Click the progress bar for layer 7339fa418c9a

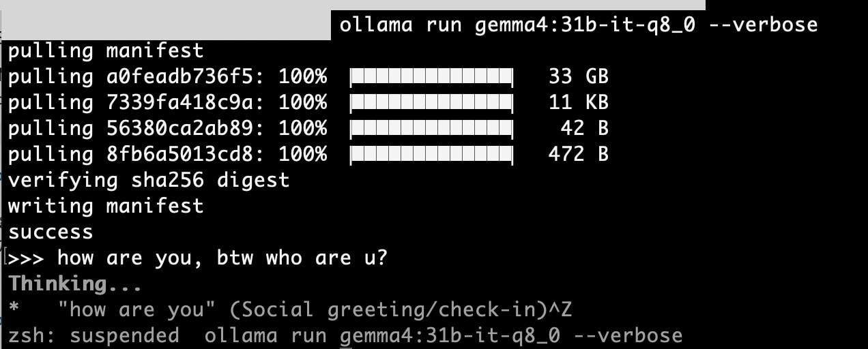[x=431, y=102]
